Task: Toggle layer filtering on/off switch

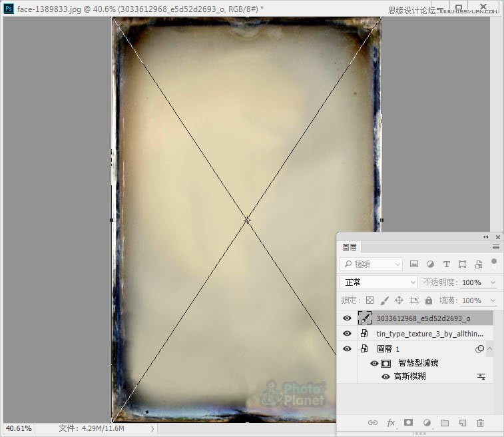Action: click(x=494, y=262)
